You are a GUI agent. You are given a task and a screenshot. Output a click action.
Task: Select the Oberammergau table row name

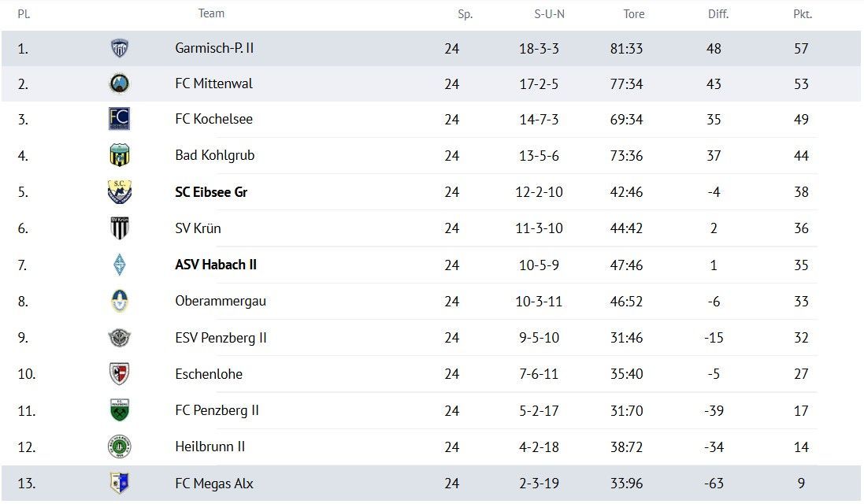tap(221, 301)
